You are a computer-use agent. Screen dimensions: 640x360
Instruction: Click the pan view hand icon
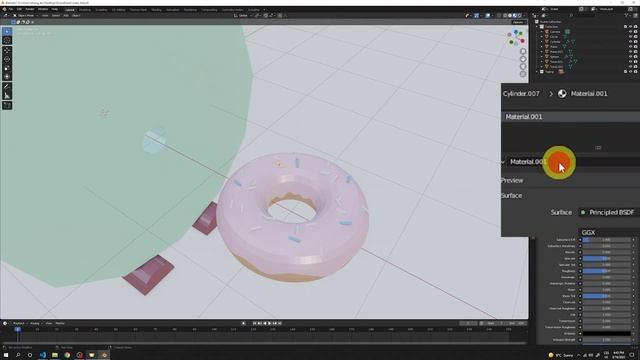523,59
